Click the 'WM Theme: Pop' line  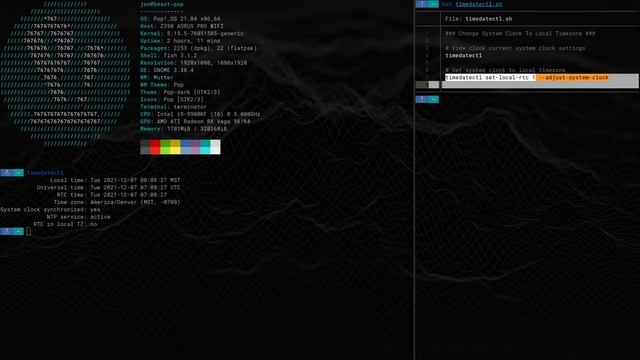pos(162,85)
